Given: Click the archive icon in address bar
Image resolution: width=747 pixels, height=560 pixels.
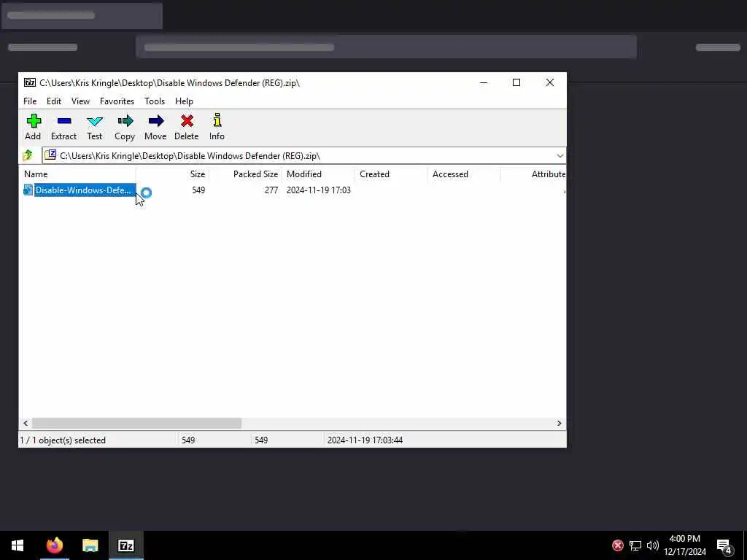Looking at the screenshot, I should pos(50,155).
